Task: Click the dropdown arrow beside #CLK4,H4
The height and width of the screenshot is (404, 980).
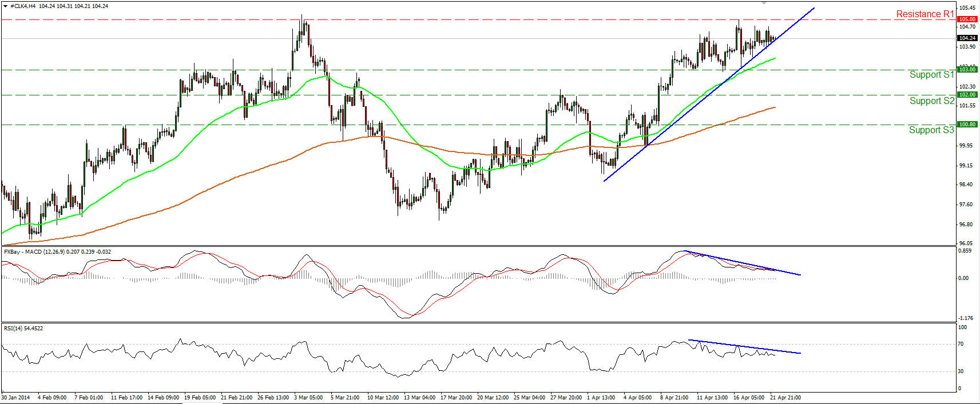Action: [6, 6]
